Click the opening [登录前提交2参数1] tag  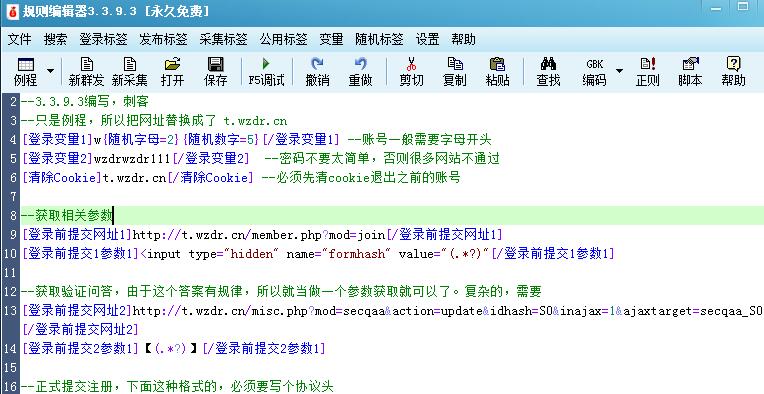tap(80, 349)
